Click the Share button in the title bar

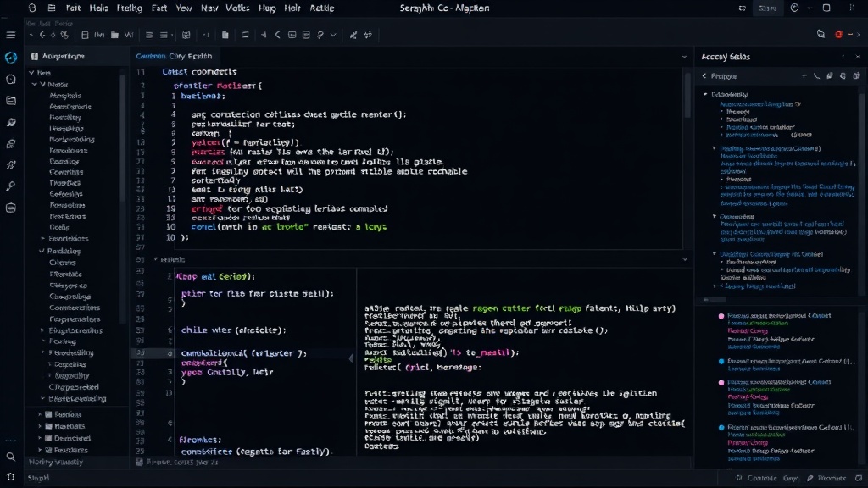click(x=767, y=8)
